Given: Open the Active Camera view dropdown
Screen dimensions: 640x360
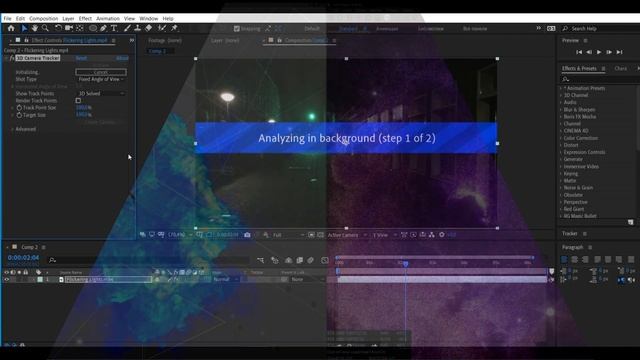Looking at the screenshot, I should click(347, 235).
